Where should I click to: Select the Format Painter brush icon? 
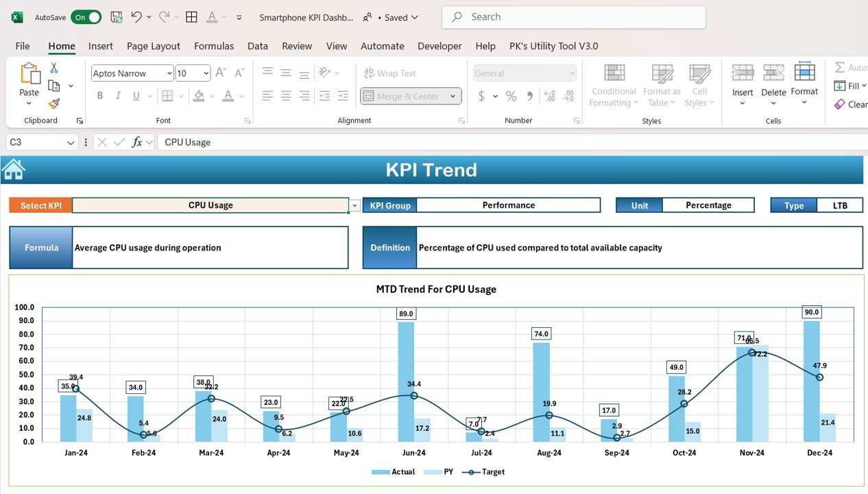pyautogui.click(x=54, y=104)
